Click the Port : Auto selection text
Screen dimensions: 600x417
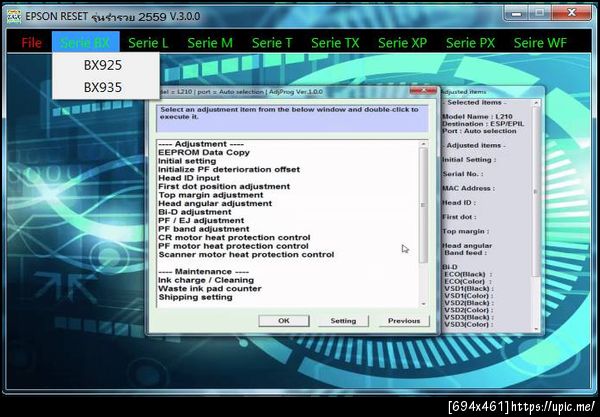click(479, 131)
